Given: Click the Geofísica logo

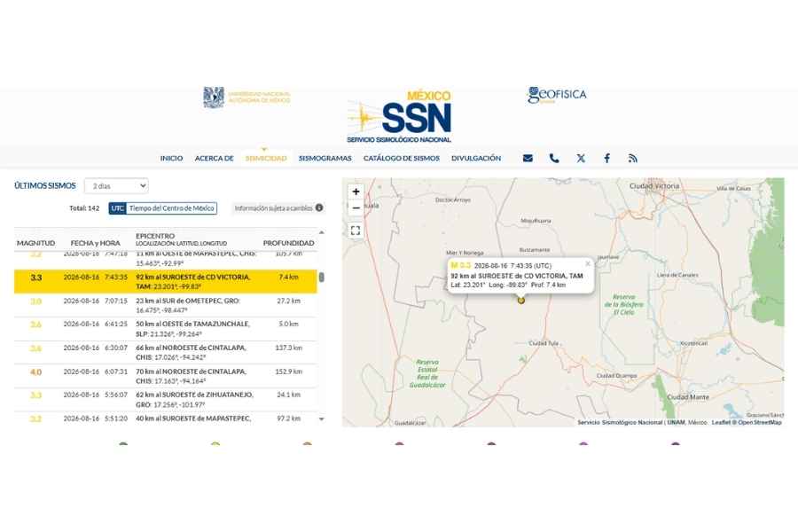Looking at the screenshot, I should (x=557, y=95).
